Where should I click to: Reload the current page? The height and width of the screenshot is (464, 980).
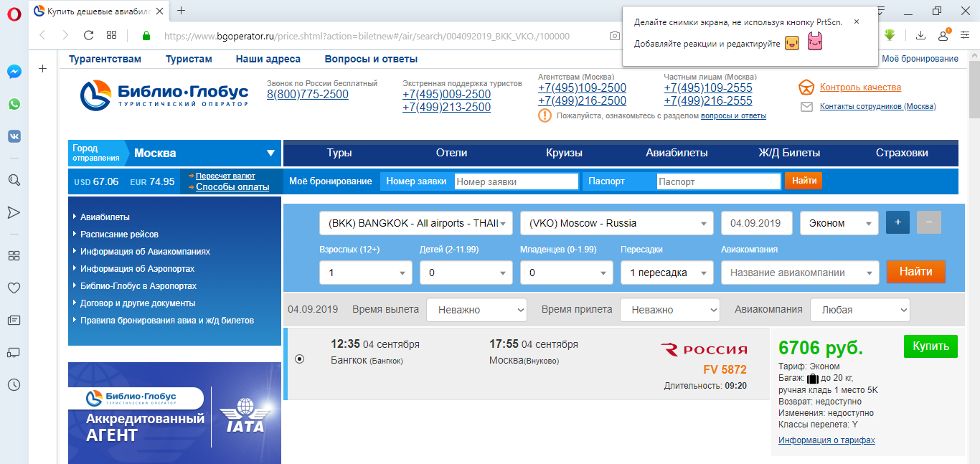coord(89,35)
